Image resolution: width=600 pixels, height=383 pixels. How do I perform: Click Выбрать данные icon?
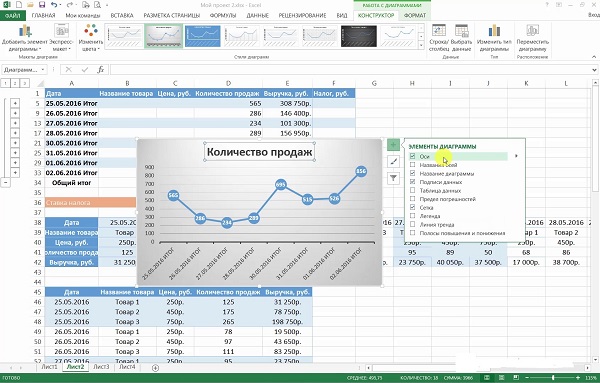click(x=461, y=38)
